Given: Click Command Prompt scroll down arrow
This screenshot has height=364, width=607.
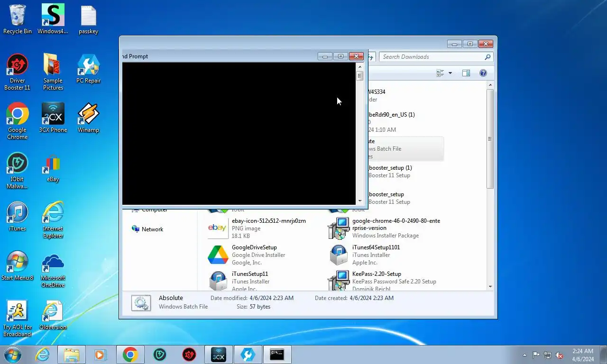Looking at the screenshot, I should point(359,201).
